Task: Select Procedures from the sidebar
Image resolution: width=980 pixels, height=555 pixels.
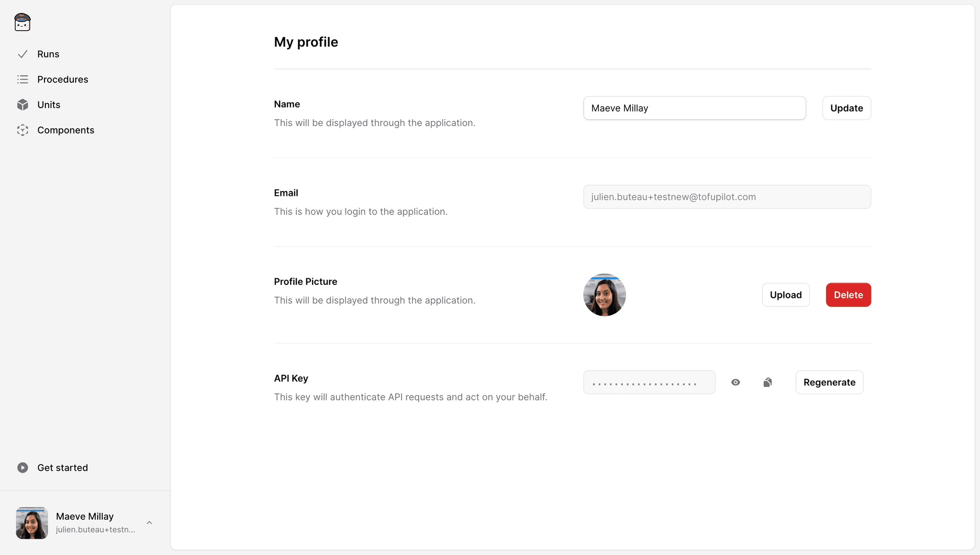Action: [x=63, y=79]
